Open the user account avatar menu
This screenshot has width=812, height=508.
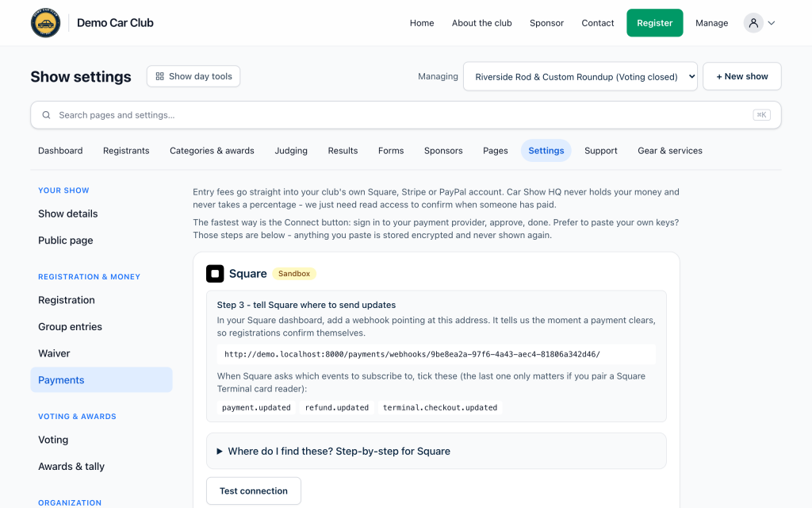[x=753, y=23]
